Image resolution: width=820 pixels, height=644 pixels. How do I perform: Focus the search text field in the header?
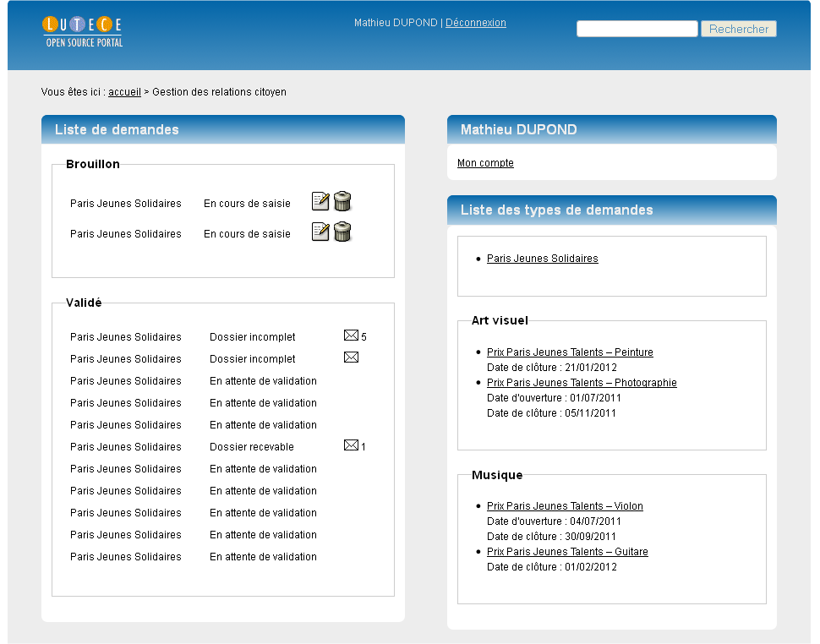point(637,29)
